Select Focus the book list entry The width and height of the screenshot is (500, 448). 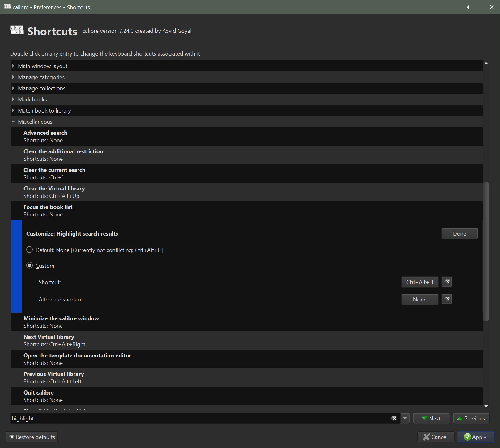tap(247, 211)
